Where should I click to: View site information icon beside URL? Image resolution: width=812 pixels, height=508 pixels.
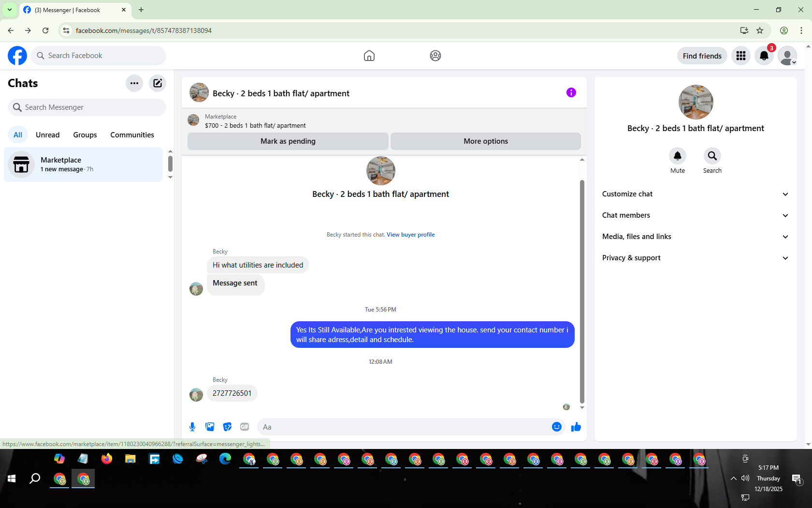point(66,30)
